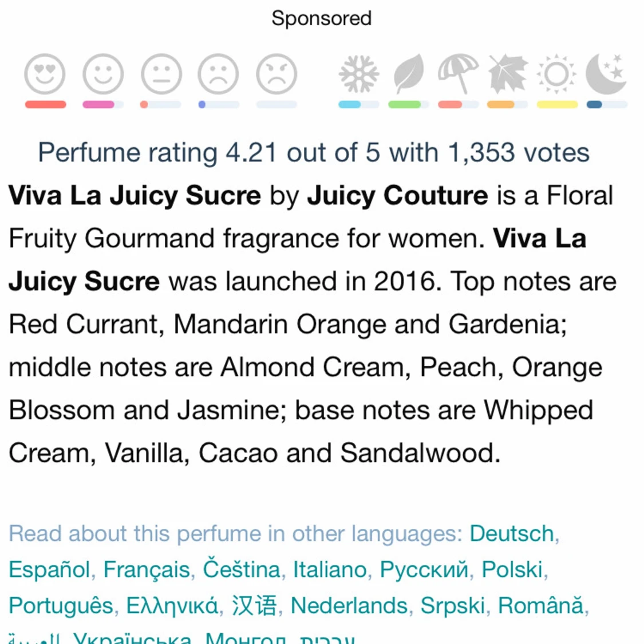Open the Nederlands language link
Viewport: 644px width, 644px height.
pyautogui.click(x=349, y=606)
